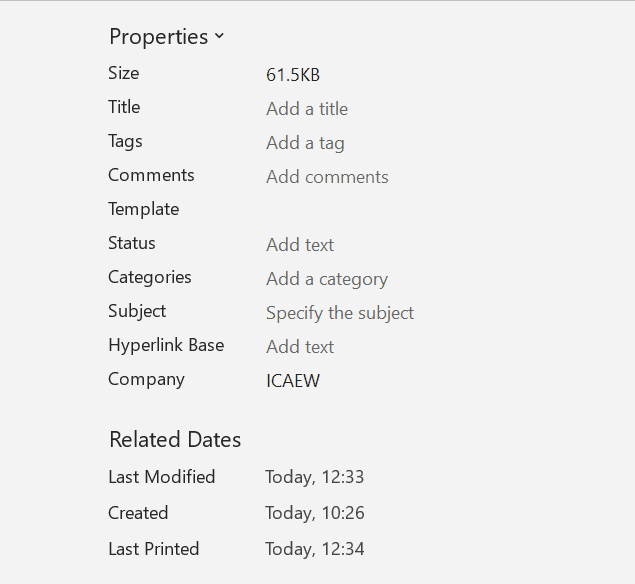Click the Status Add text field
The width and height of the screenshot is (635, 584).
pyautogui.click(x=300, y=245)
